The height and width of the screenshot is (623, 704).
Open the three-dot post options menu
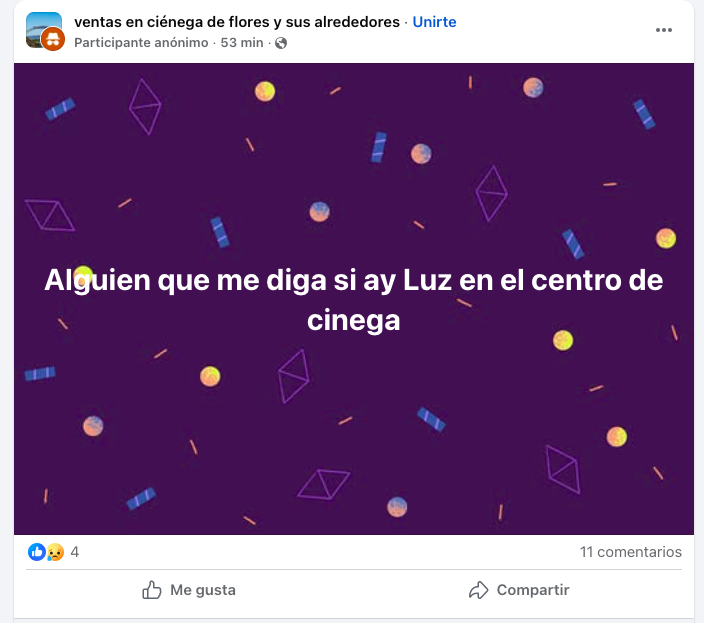pos(663,30)
